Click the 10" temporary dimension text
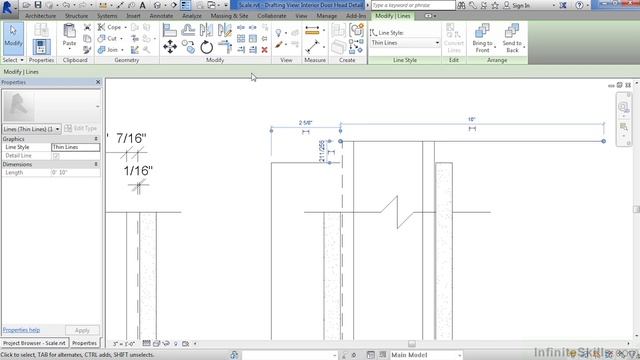 coord(471,120)
